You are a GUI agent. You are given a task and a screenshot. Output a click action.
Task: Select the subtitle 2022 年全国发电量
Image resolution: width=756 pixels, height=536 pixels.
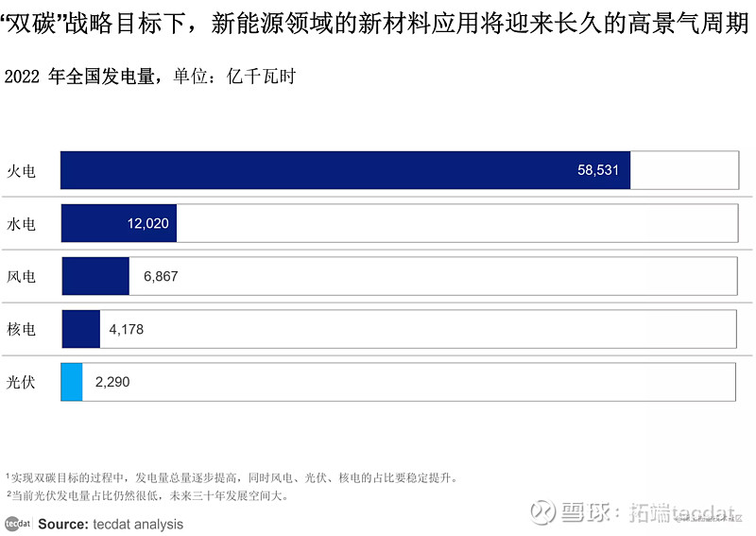point(82,77)
